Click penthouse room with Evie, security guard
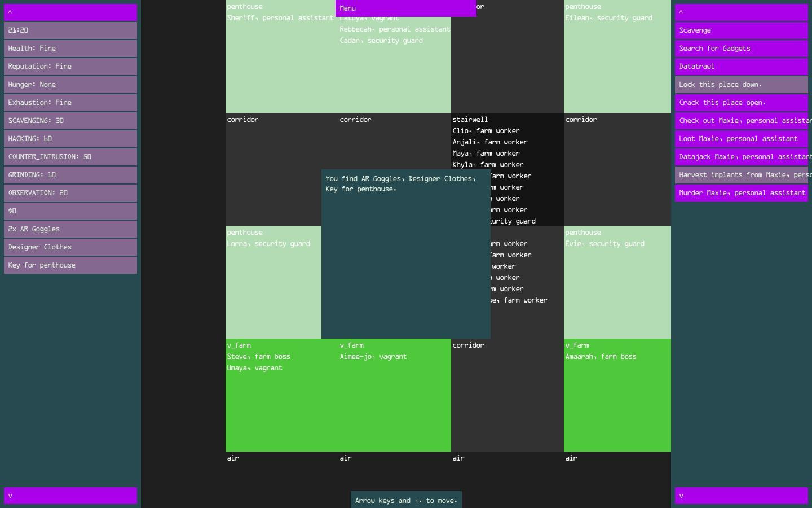Screen dimensions: 812x508 pos(617,282)
